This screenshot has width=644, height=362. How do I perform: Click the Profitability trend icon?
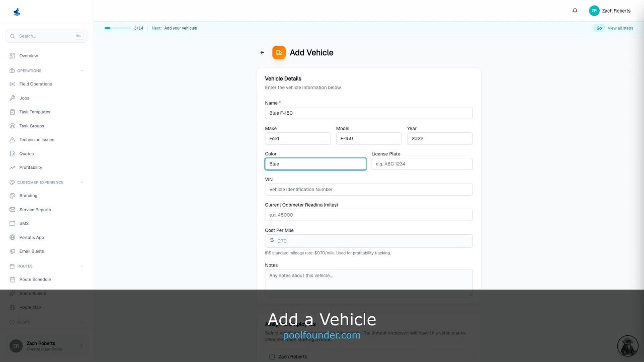(13, 167)
